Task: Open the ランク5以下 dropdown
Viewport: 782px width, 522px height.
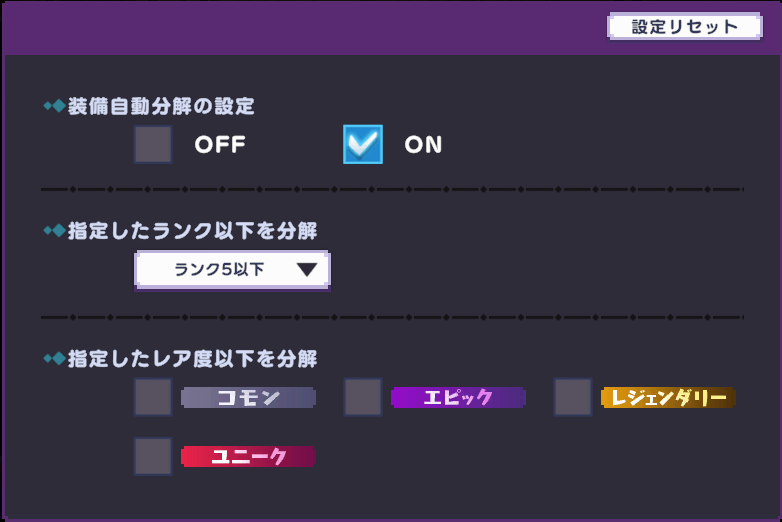Action: (x=232, y=270)
